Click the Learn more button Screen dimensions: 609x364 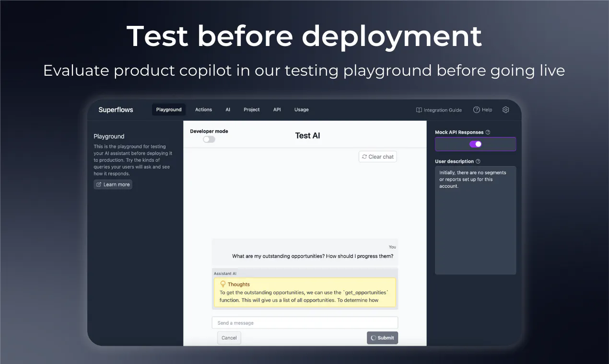(x=113, y=184)
